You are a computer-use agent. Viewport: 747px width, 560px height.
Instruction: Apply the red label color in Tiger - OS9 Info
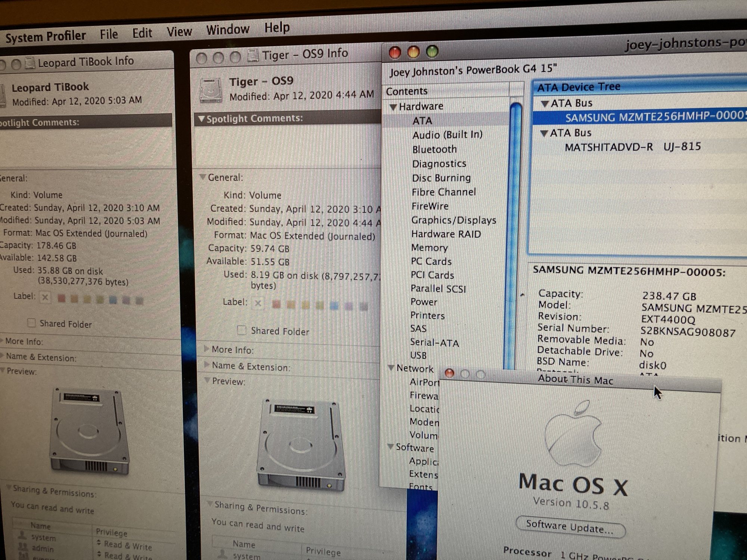276,304
